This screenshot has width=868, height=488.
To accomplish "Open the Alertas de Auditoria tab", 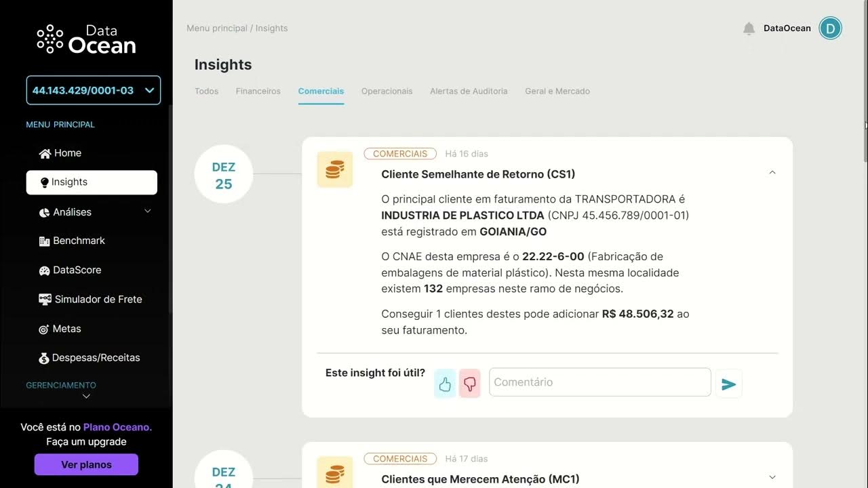I will pyautogui.click(x=469, y=91).
